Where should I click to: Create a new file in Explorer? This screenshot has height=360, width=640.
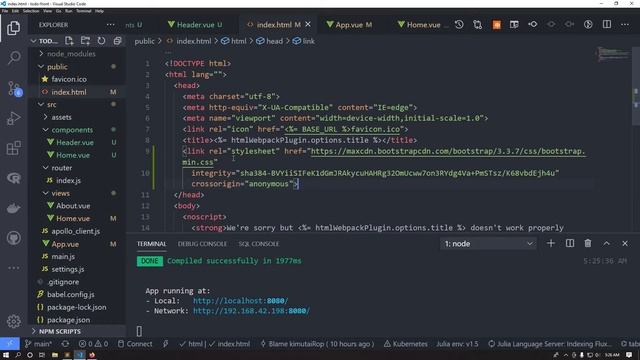coord(69,41)
